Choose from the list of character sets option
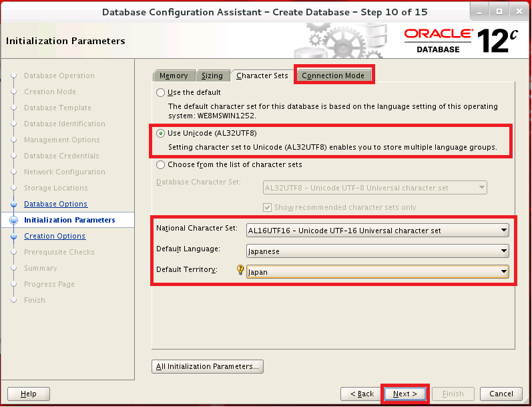The image size is (532, 407). pos(160,164)
